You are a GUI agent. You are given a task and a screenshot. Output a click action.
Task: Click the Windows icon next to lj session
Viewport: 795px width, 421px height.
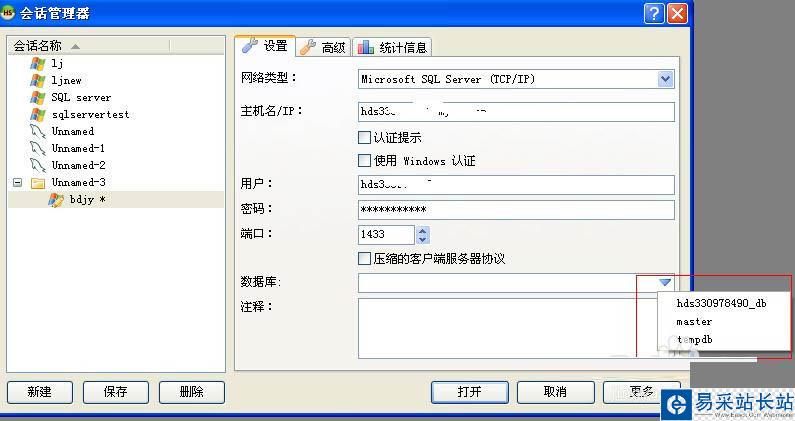(38, 63)
